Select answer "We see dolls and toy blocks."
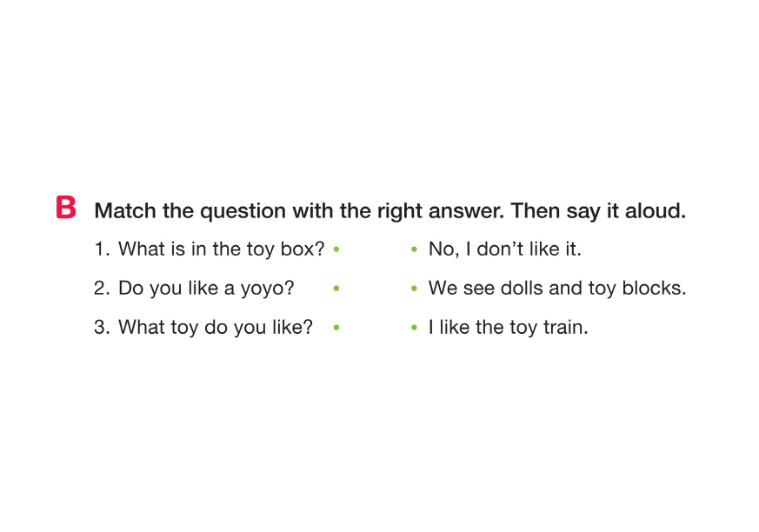This screenshot has width=759, height=532. [x=556, y=289]
